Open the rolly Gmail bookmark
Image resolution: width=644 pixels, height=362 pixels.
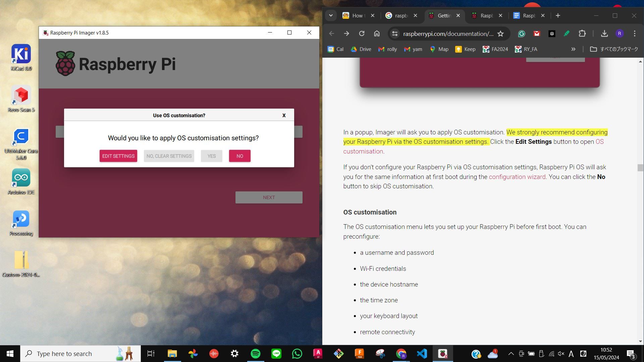click(x=387, y=49)
